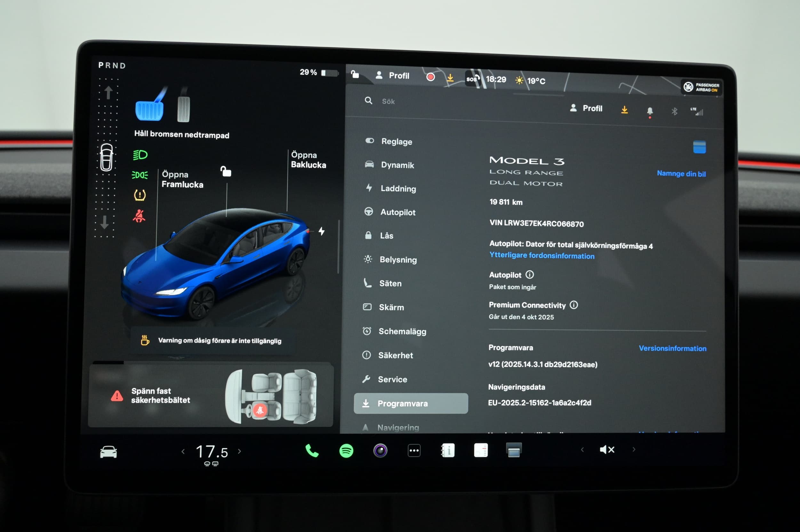Screen dimensions: 800x532
Task: Open the all apps three-dots launcher
Action: pyautogui.click(x=414, y=451)
